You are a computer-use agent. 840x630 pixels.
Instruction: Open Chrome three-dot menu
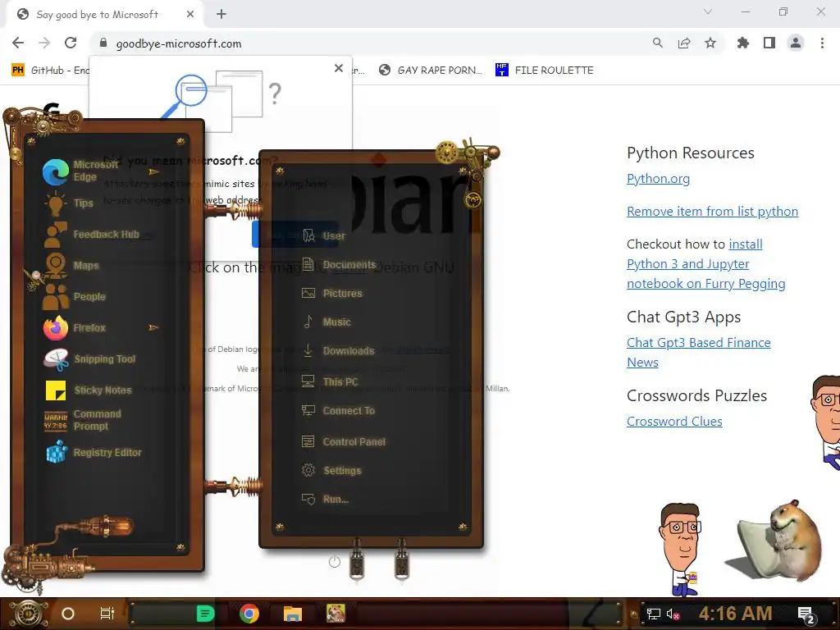click(x=822, y=43)
